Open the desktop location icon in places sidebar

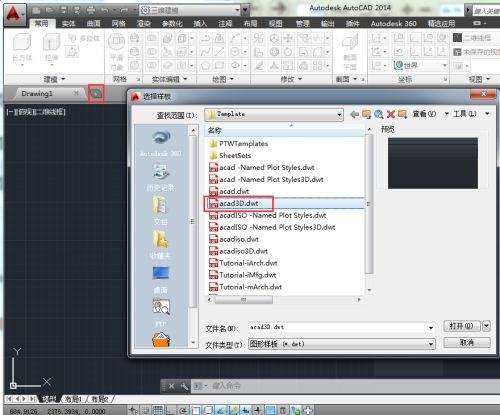(161, 279)
